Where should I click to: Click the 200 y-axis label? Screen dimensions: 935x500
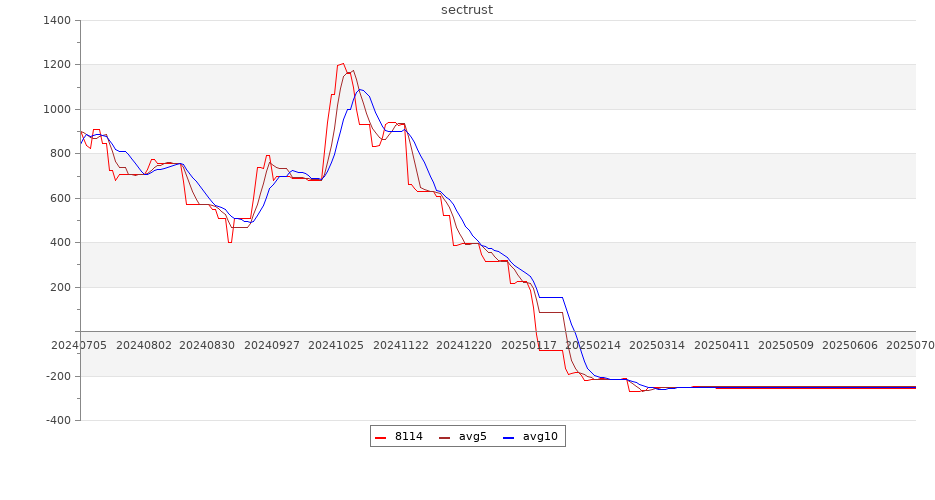coord(61,287)
